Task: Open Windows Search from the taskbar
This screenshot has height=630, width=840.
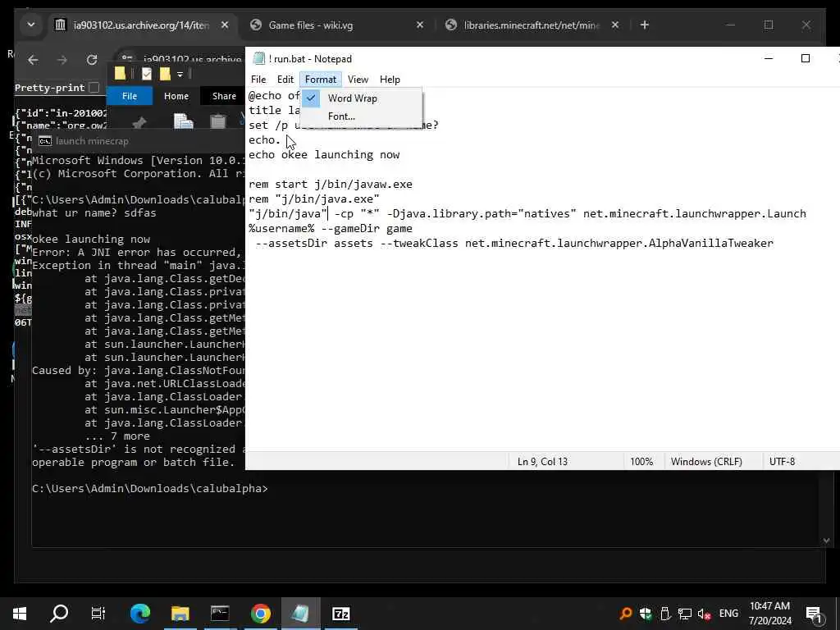Action: point(59,614)
